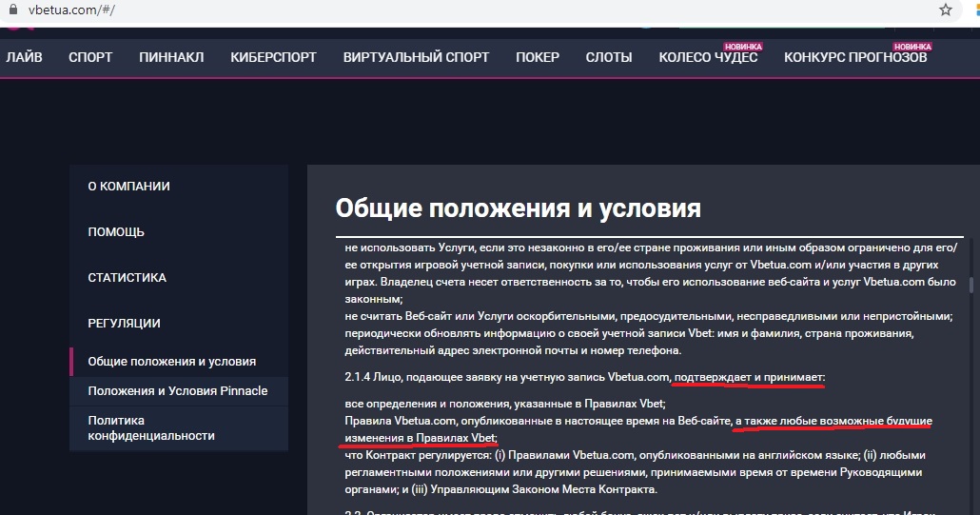
Task: Click the clause number '2.1.4'
Action: coord(358,378)
